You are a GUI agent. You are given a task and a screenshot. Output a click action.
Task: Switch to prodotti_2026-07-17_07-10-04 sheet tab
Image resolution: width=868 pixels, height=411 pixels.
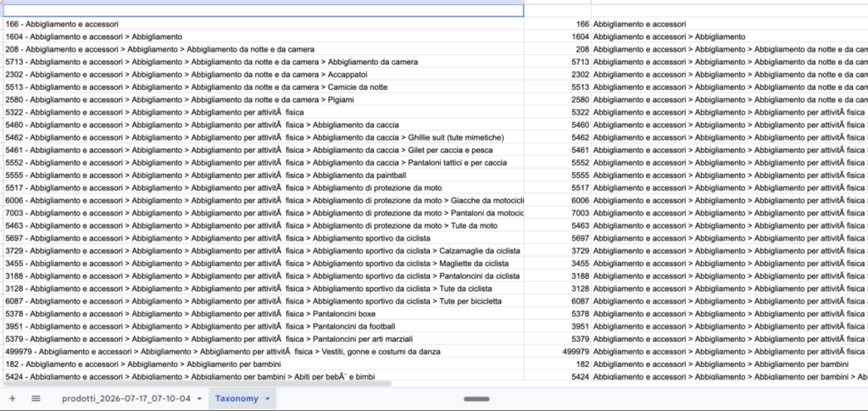pos(125,398)
